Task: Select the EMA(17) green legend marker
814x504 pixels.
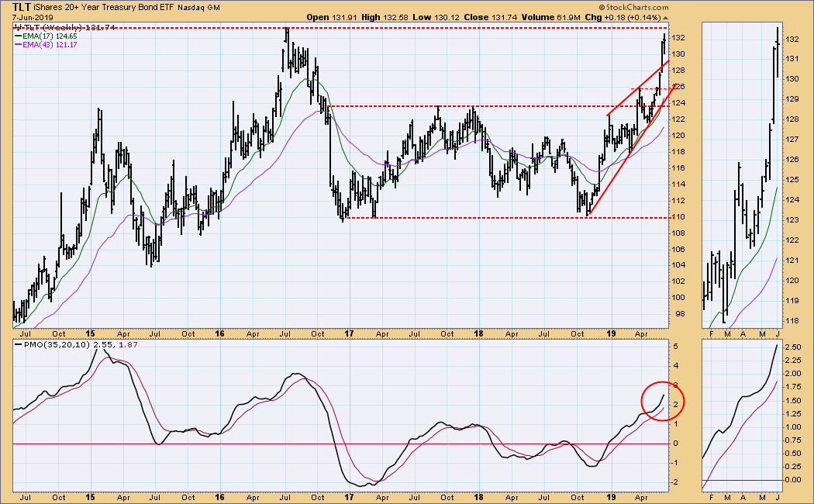Action: tap(19, 36)
